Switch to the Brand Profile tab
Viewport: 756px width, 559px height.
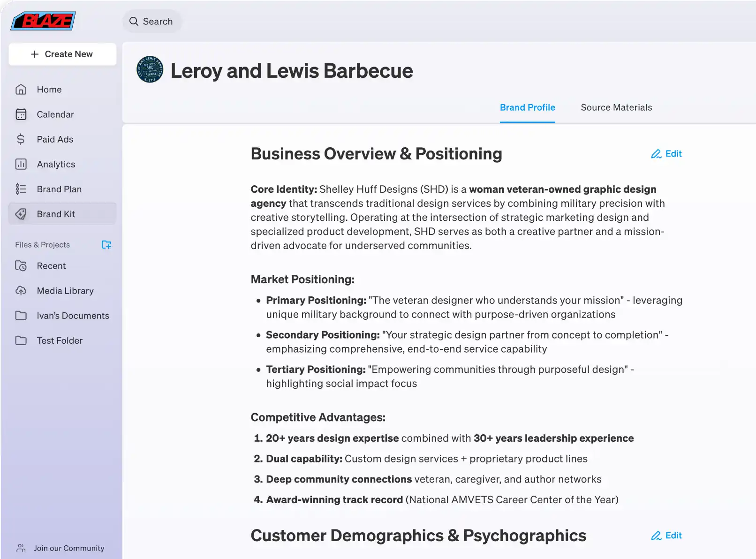(528, 107)
